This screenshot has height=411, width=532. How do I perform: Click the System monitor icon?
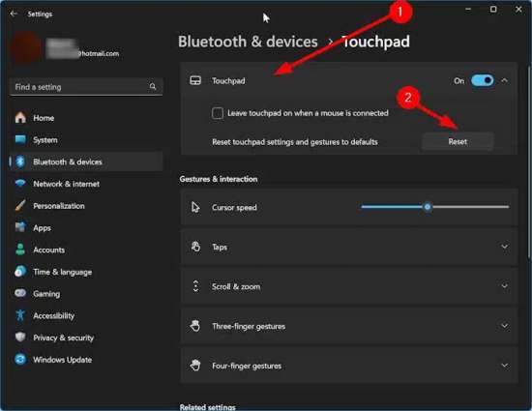point(20,139)
